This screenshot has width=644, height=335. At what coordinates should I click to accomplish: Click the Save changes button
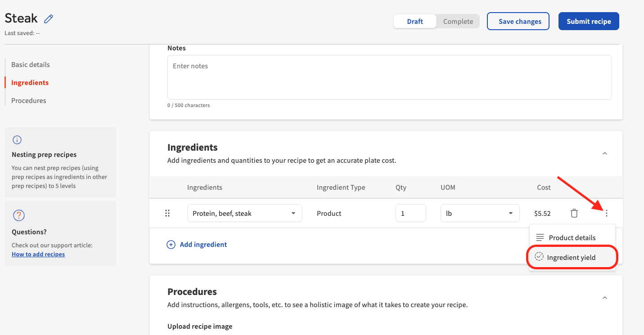point(518,21)
